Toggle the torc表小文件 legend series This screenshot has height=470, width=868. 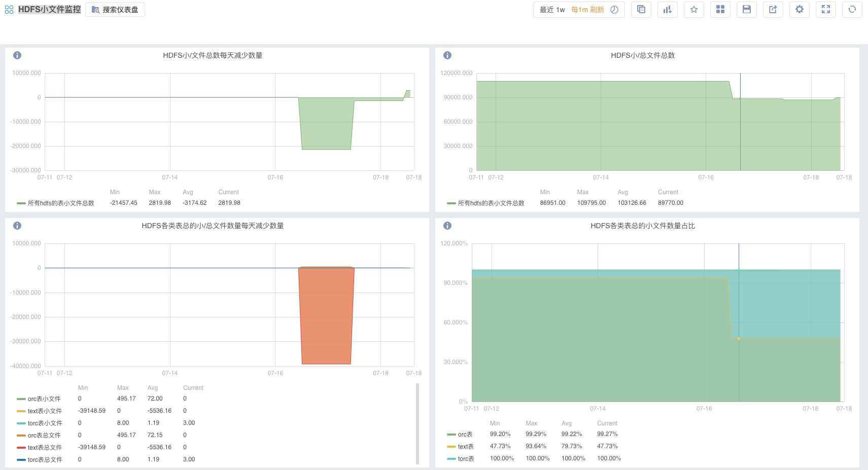[45, 423]
